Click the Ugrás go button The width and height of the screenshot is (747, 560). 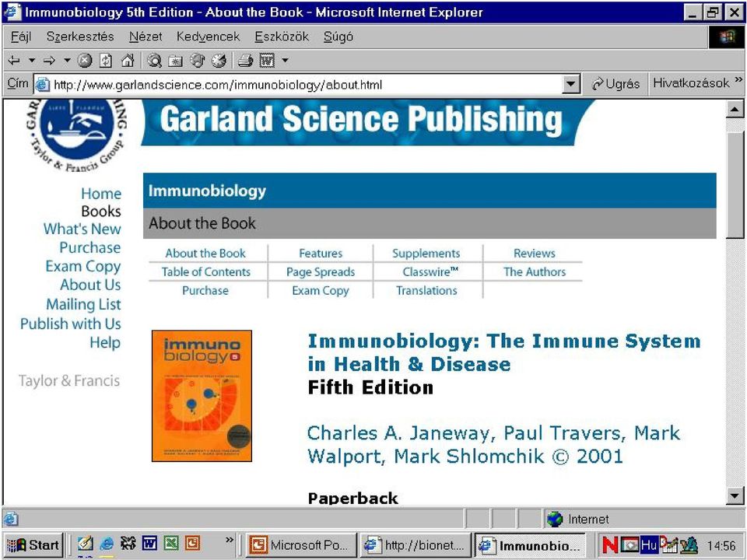click(x=615, y=84)
